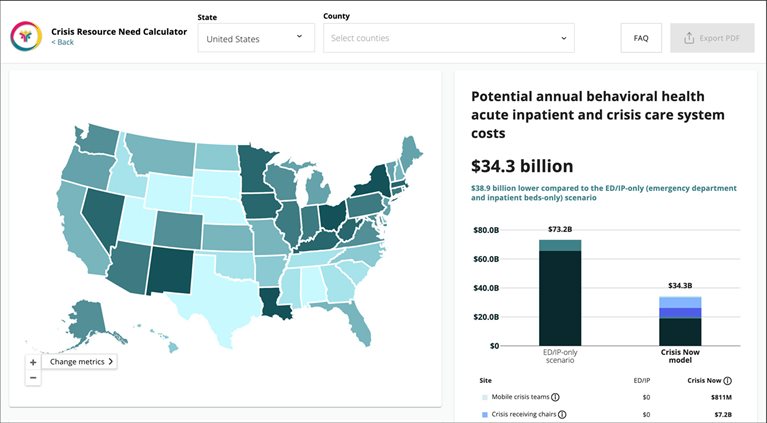
Task: Show info icon next to Crisis Now header
Action: (x=727, y=380)
